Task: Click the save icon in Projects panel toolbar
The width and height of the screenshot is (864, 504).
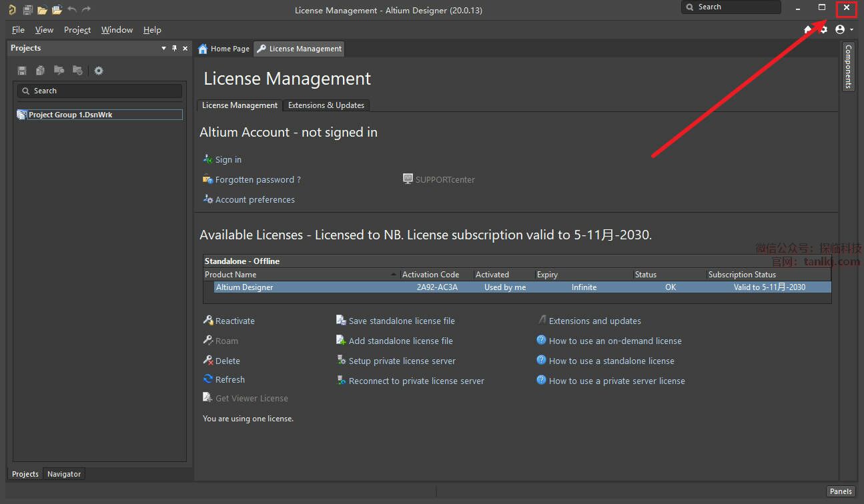Action: (x=22, y=71)
